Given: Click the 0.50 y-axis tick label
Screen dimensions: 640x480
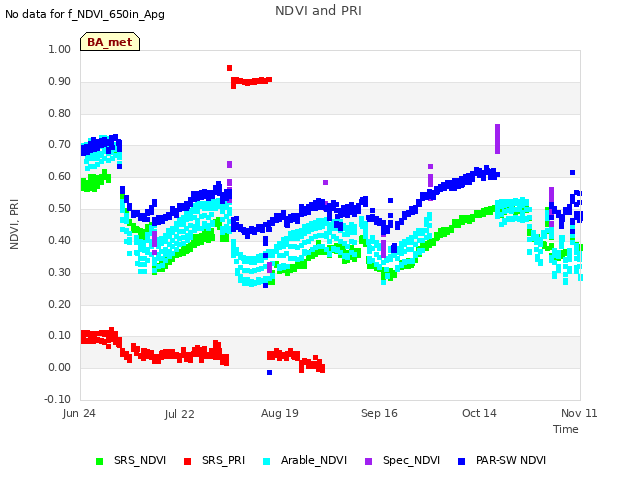Looking at the screenshot, I should point(60,208).
